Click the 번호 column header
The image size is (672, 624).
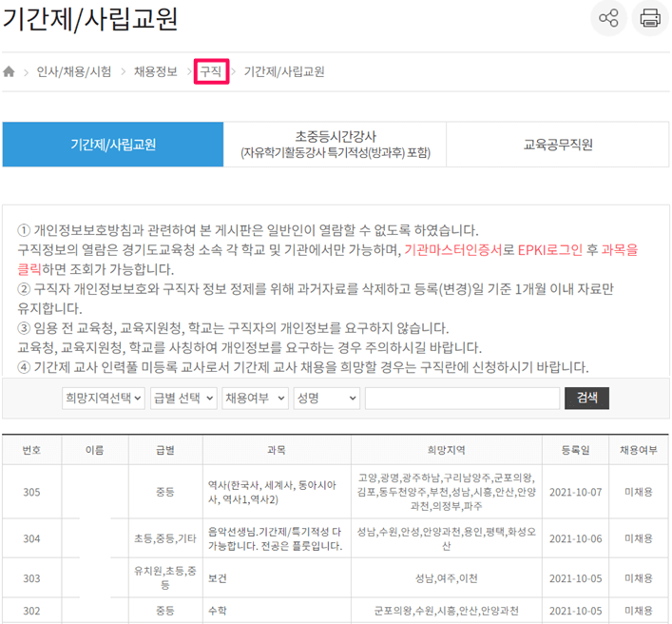(x=31, y=450)
